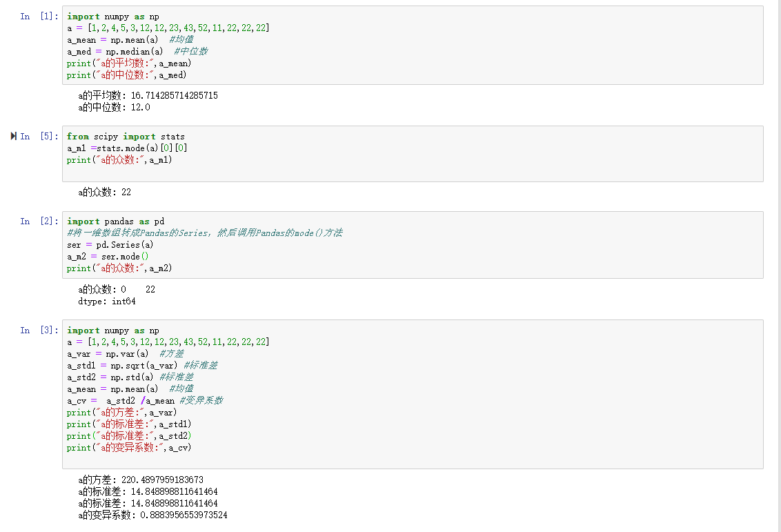Click the output 'dtype: int64'

pyautogui.click(x=106, y=302)
